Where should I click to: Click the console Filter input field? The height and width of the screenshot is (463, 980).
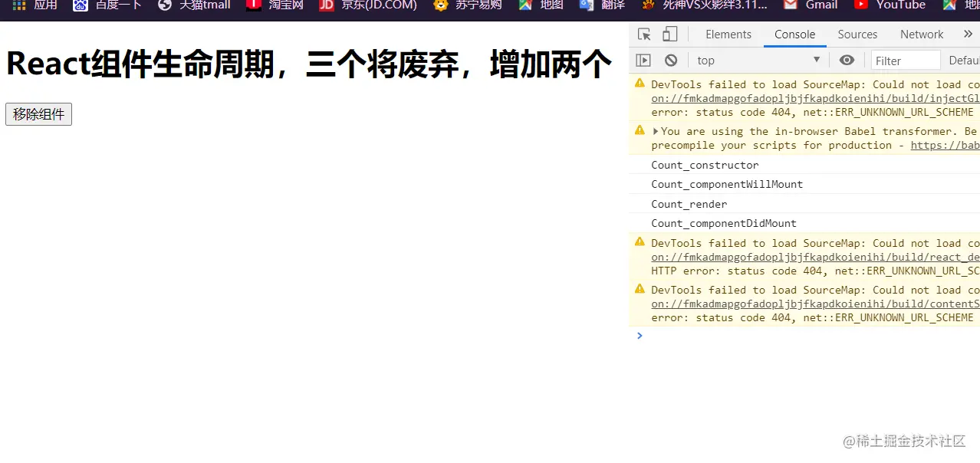pyautogui.click(x=906, y=60)
